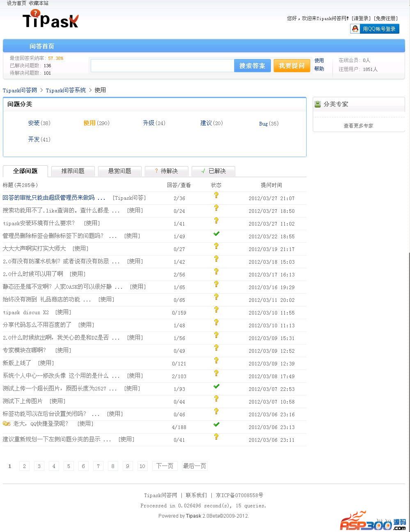410x532 pixels.
Task: Click the 搜索答案 button
Action: coord(252,66)
